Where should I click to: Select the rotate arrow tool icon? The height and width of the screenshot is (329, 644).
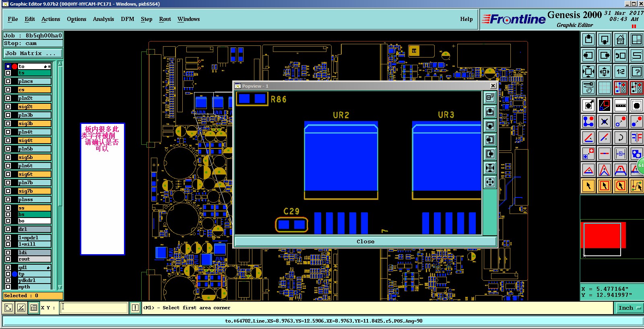tap(620, 138)
